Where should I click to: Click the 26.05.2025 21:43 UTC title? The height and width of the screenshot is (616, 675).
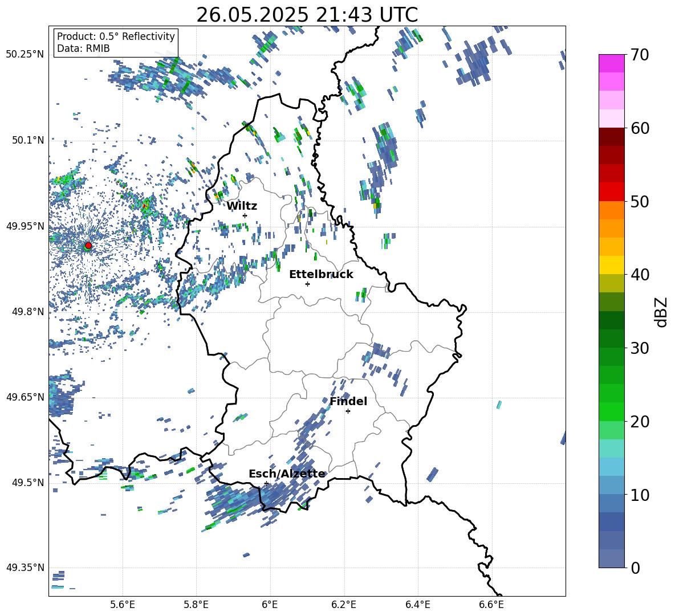click(307, 15)
